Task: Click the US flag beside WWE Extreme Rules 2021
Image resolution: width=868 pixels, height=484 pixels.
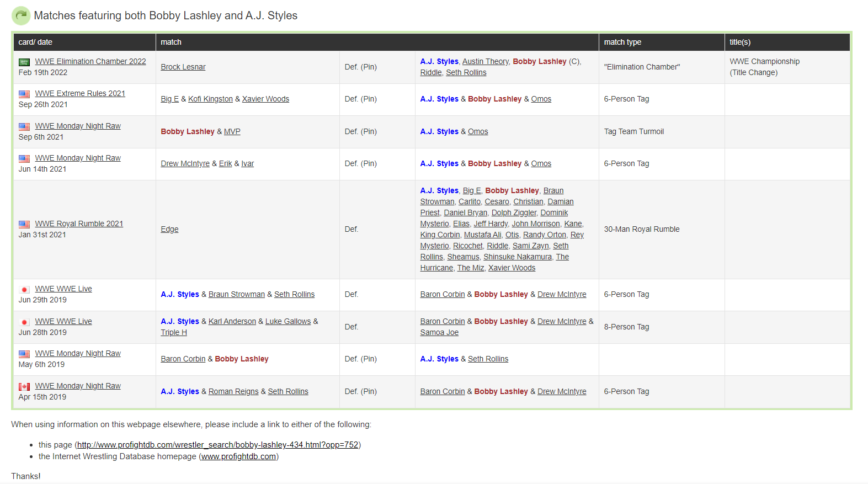Action: pos(24,94)
